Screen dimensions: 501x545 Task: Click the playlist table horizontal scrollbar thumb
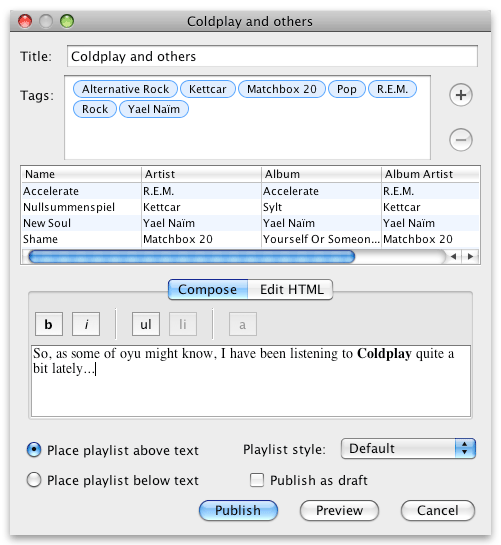coord(192,257)
